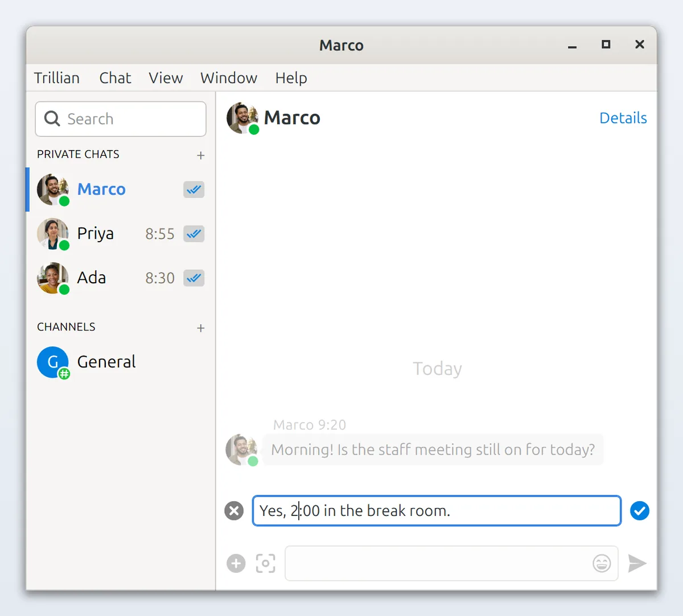Close the Marco window

click(x=640, y=44)
